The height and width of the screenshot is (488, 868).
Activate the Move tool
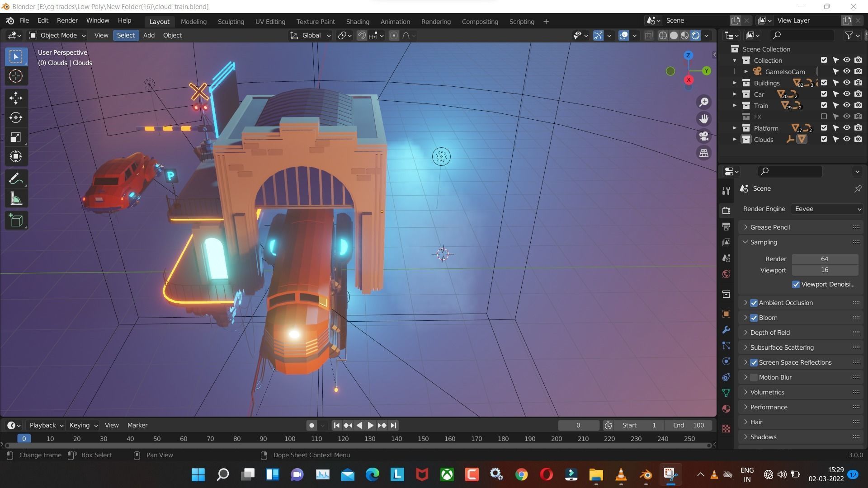[16, 98]
